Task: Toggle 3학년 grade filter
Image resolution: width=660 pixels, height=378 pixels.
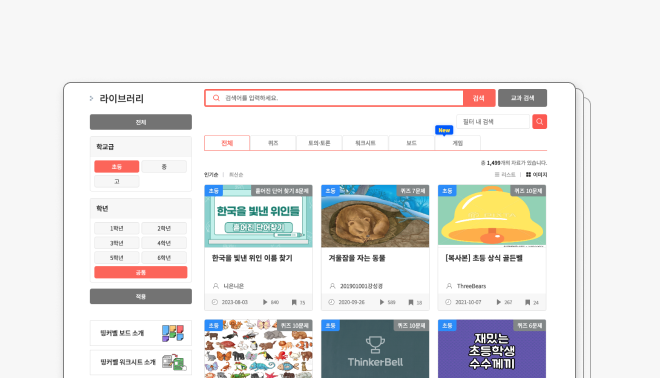Action: coord(117,243)
